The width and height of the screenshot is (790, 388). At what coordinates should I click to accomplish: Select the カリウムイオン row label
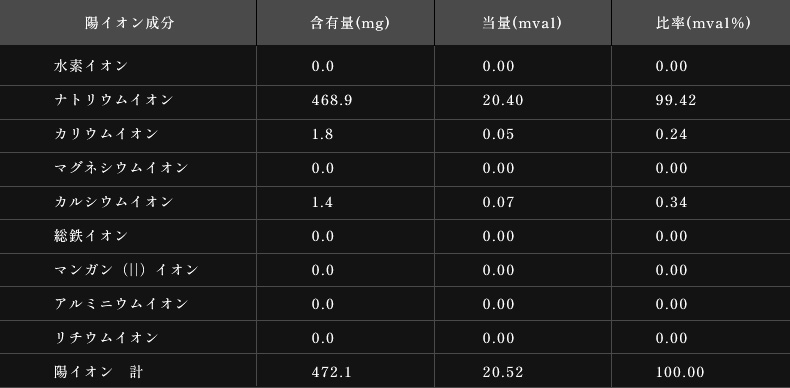106,134
